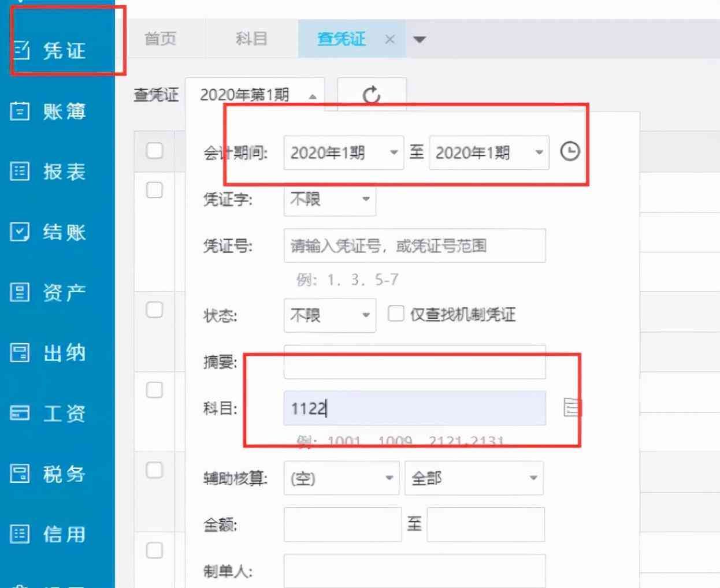This screenshot has height=588, width=720.
Task: Open the tab list dropdown arrow
Action: click(x=420, y=39)
